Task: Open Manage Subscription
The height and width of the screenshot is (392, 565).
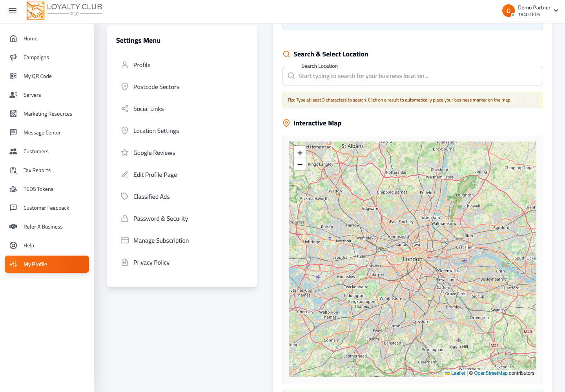Action: coord(182,241)
